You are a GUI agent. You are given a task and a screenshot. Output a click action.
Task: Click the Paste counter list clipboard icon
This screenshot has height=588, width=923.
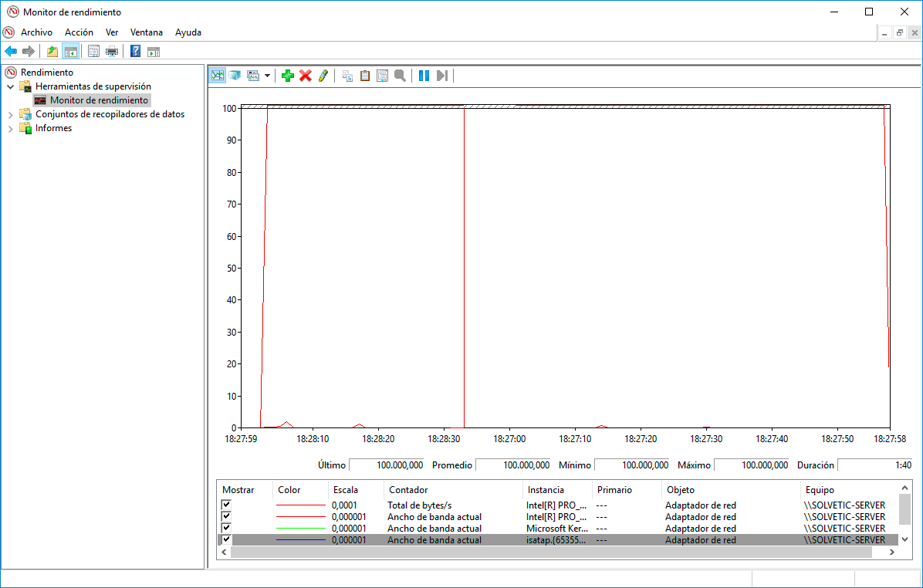[365, 76]
